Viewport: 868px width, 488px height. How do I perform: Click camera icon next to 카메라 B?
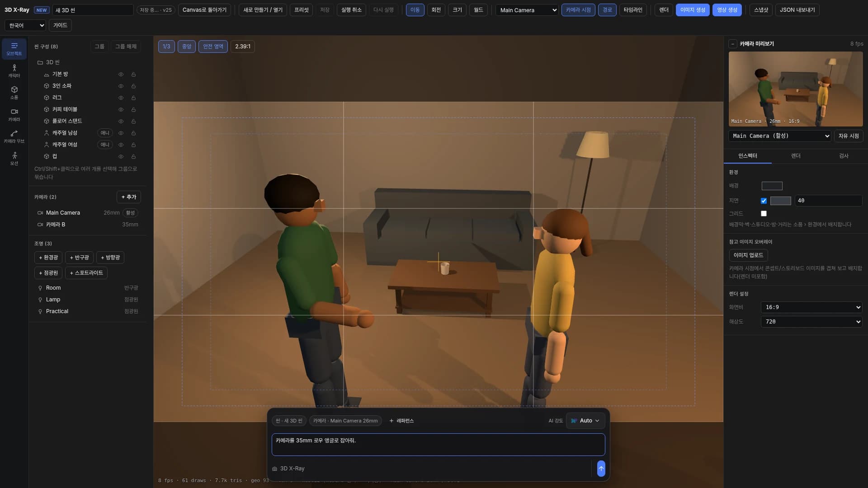40,225
